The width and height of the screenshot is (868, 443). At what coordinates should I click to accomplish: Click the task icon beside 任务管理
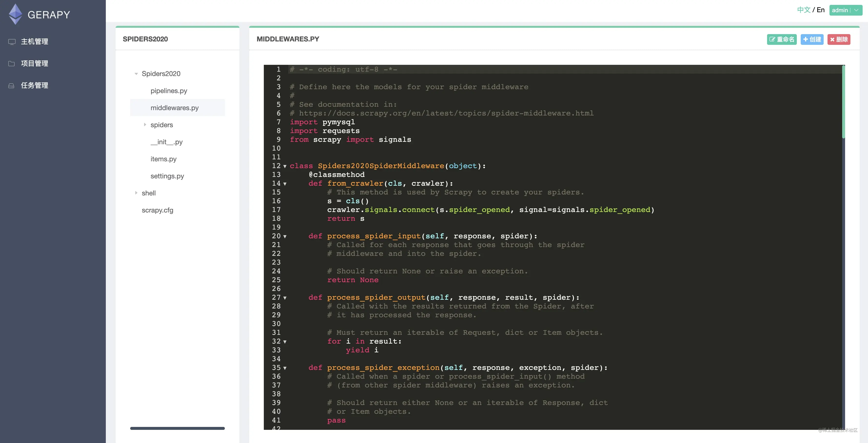11,86
